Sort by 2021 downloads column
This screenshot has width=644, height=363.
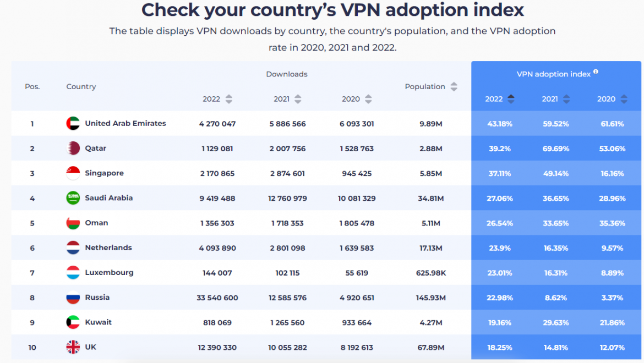click(x=298, y=99)
